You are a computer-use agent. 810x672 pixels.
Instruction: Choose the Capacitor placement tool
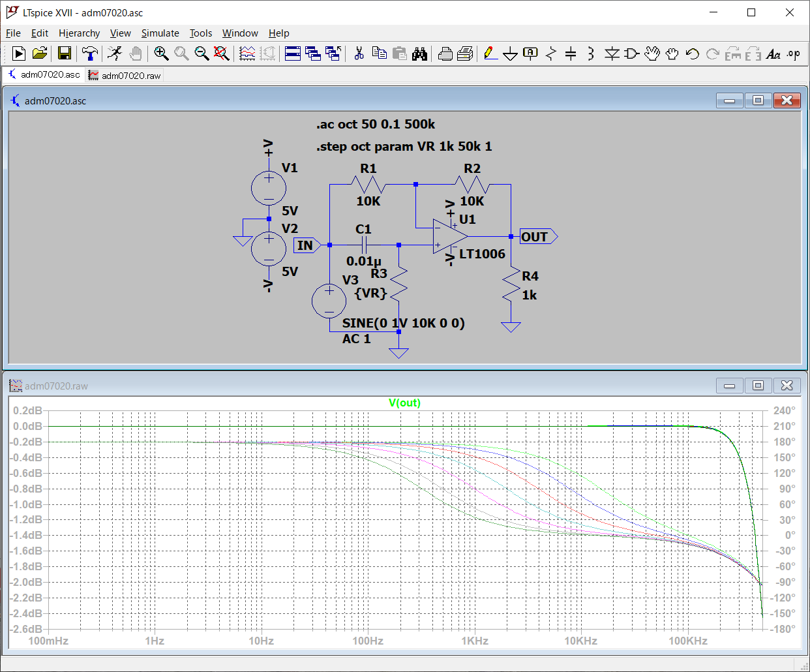571,53
